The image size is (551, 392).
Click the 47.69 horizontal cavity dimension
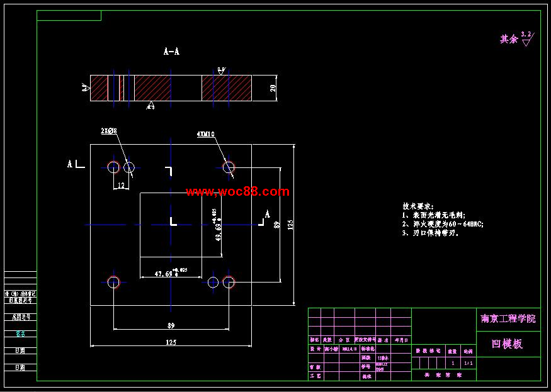[171, 273]
